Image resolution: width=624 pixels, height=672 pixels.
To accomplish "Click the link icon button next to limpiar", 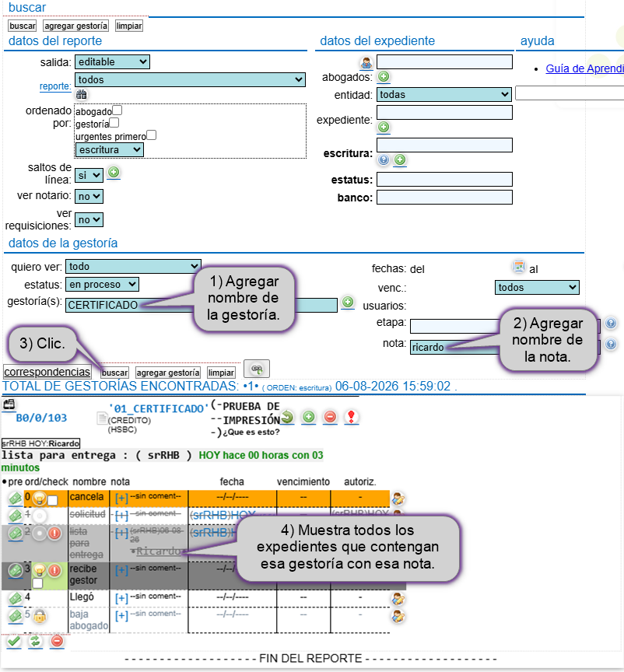I will (x=257, y=369).
